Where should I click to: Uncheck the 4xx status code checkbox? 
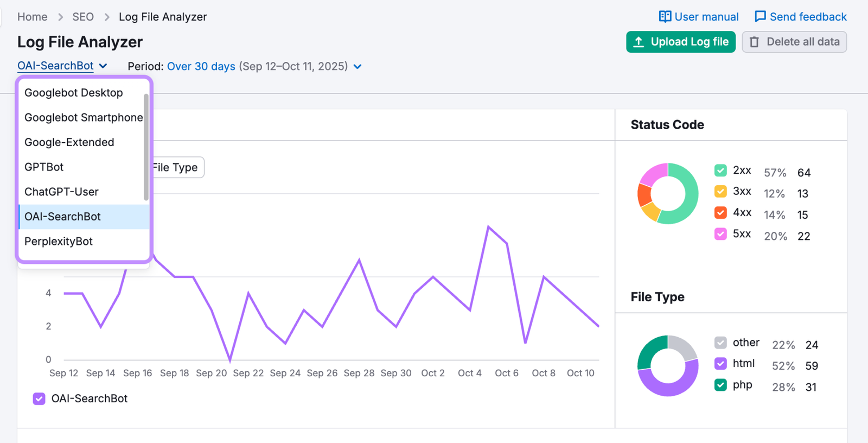720,213
